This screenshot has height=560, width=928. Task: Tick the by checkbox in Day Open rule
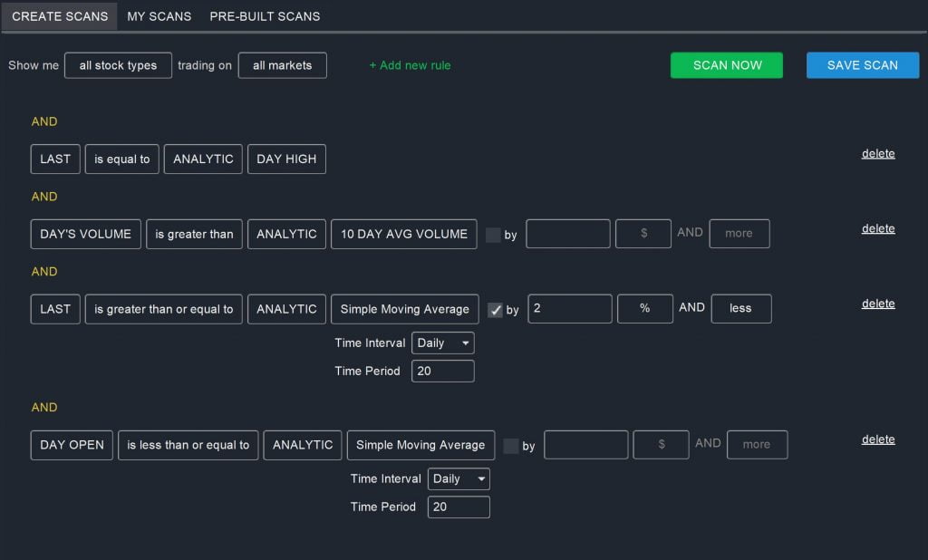pyautogui.click(x=511, y=446)
